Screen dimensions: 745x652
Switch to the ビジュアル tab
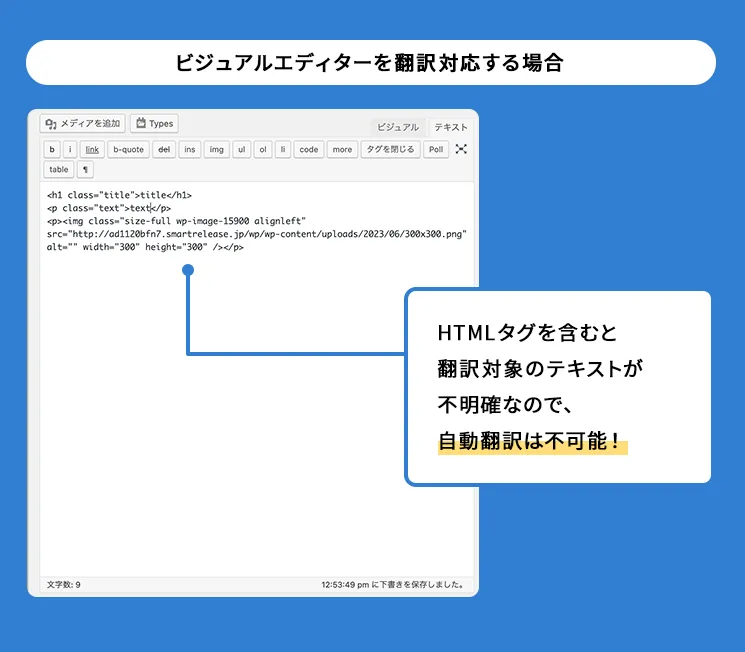398,127
